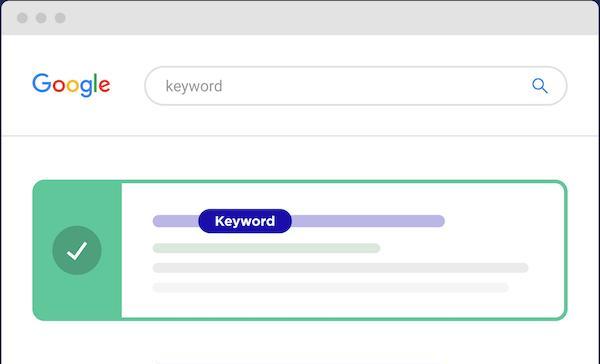Click the white checkmark circle icon
The height and width of the screenshot is (364, 600).
[x=77, y=250]
